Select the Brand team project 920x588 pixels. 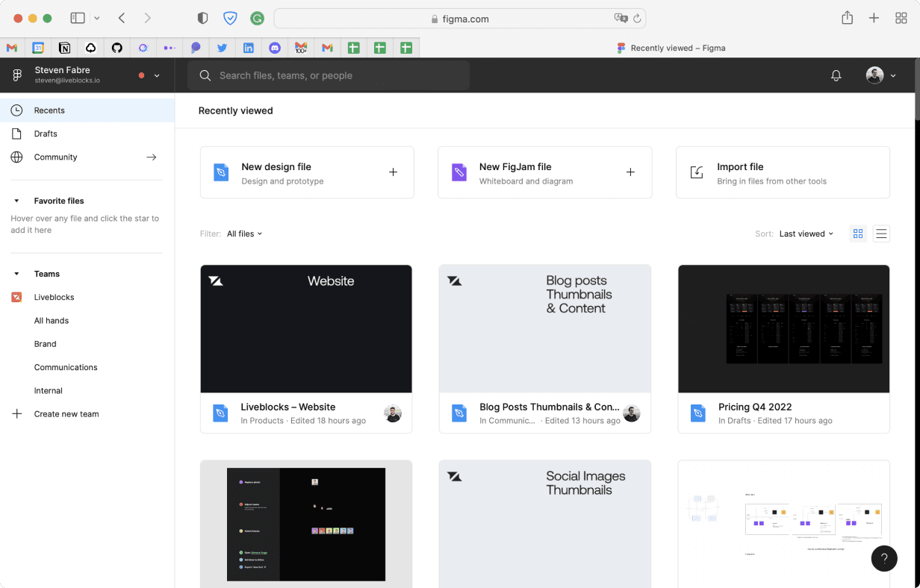(45, 343)
